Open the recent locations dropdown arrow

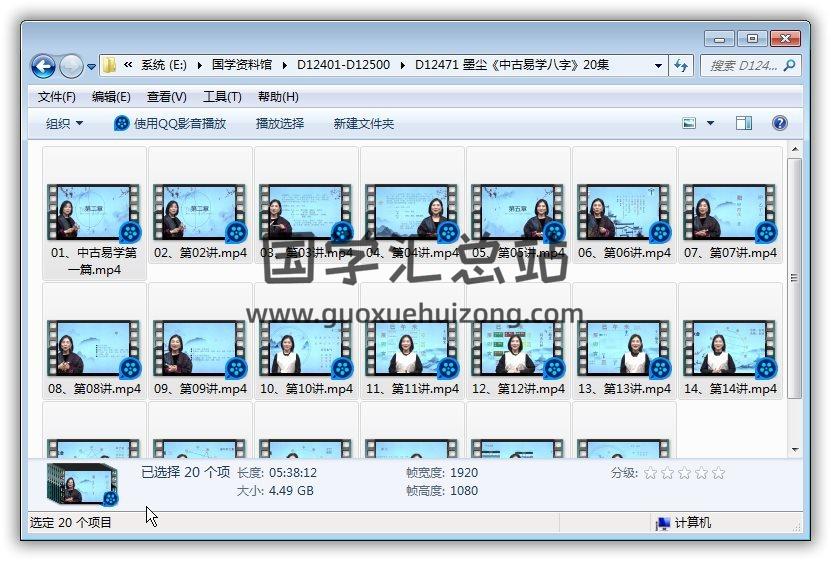pyautogui.click(x=92, y=67)
